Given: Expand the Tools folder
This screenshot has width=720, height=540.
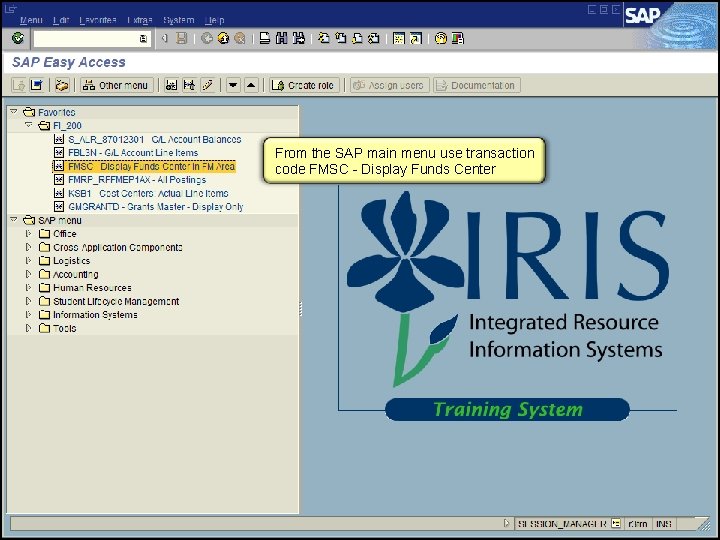Looking at the screenshot, I should pyautogui.click(x=28, y=328).
